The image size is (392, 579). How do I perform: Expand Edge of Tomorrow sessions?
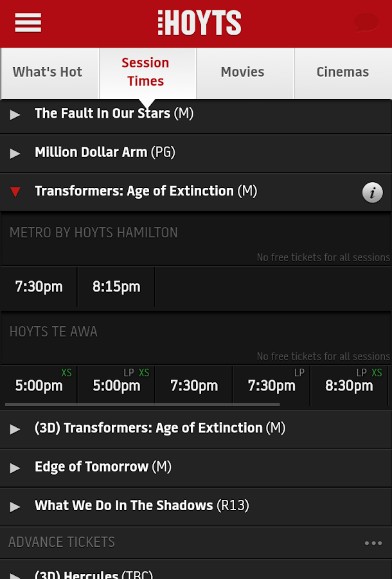(103, 467)
